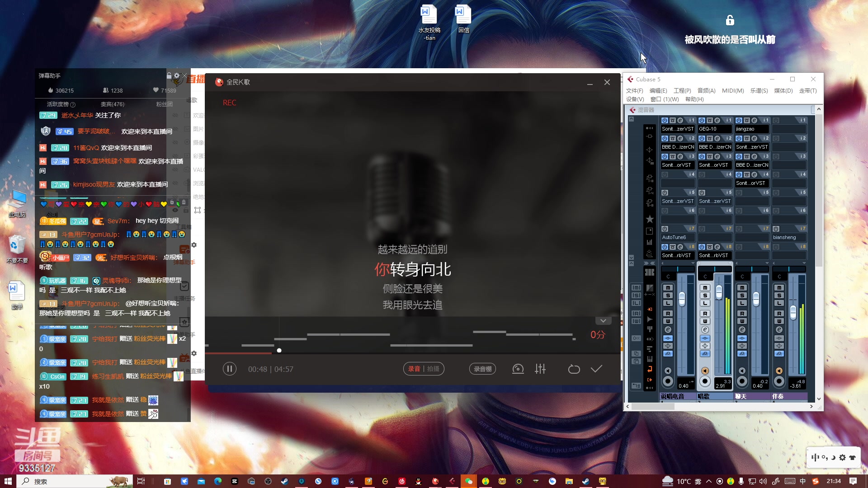
Task: Click the star channel view set icon
Action: (650, 219)
